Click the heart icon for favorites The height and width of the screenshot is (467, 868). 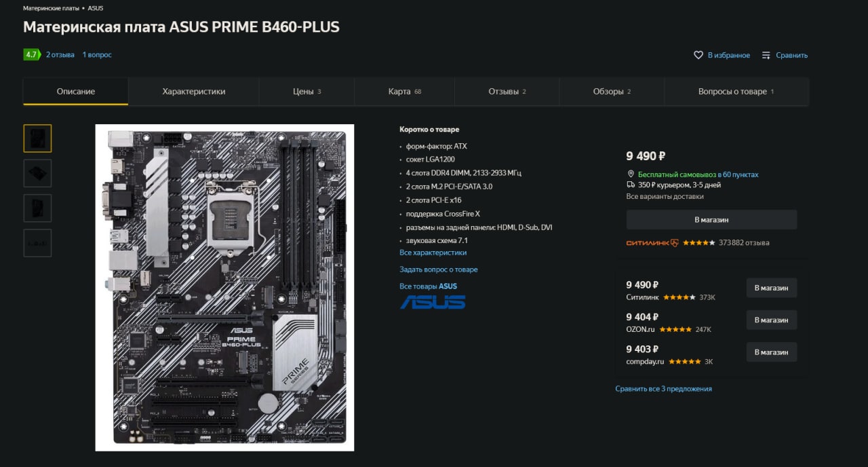coord(698,55)
